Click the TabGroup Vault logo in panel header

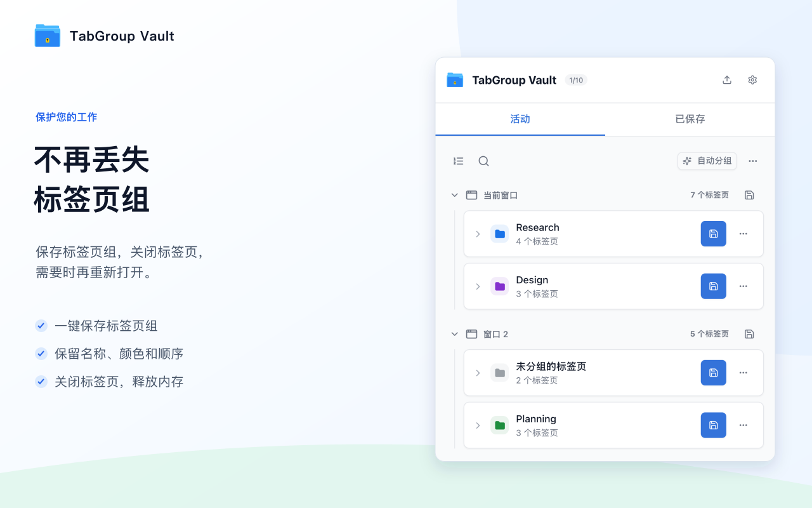tap(455, 80)
